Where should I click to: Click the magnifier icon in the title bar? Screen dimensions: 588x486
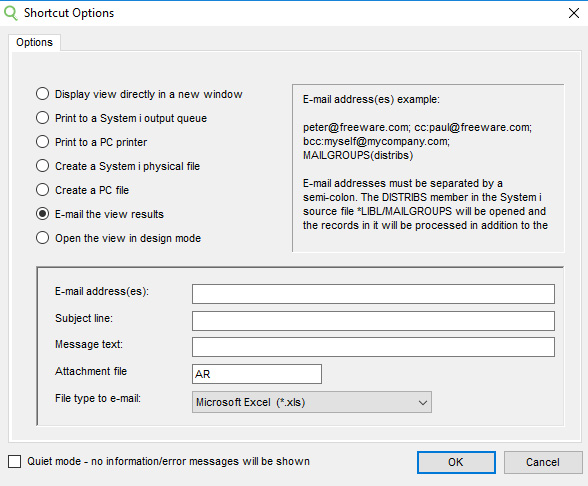(10, 13)
